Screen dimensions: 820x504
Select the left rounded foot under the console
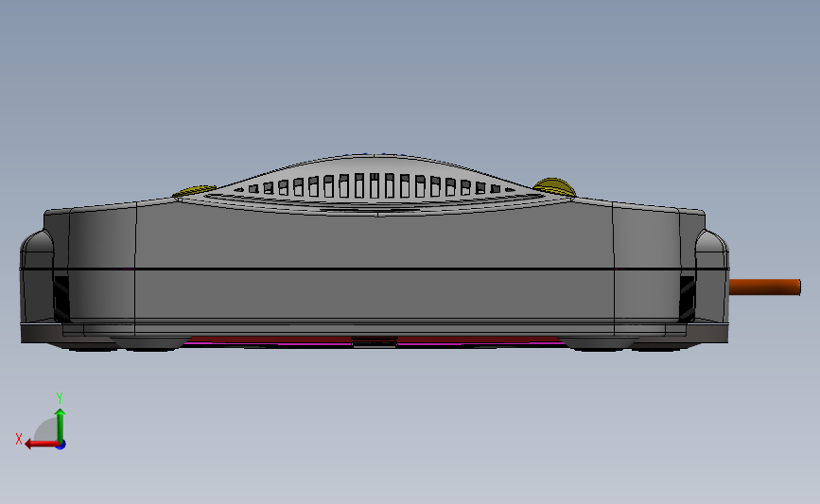[149, 343]
